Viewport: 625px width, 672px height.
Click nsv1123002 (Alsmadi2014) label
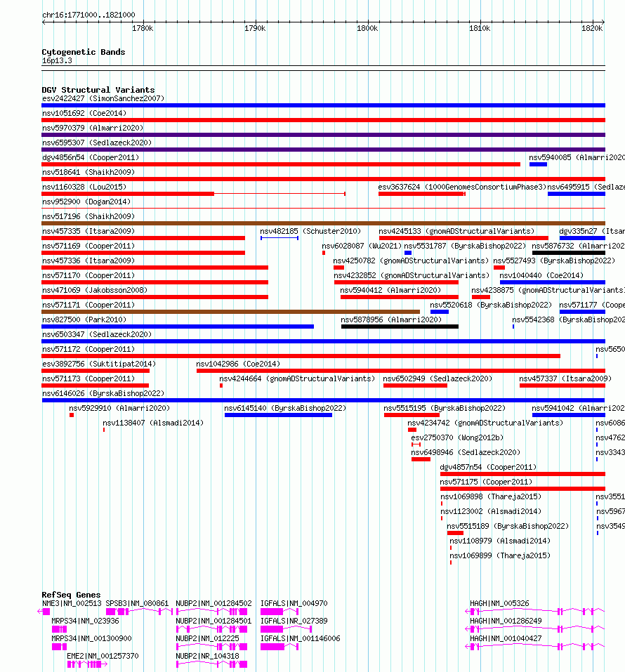pyautogui.click(x=492, y=512)
